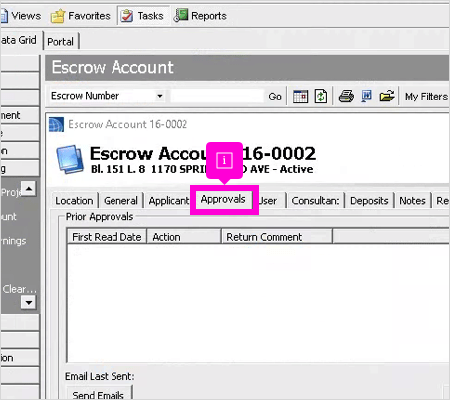Click the Go button

[x=275, y=97]
